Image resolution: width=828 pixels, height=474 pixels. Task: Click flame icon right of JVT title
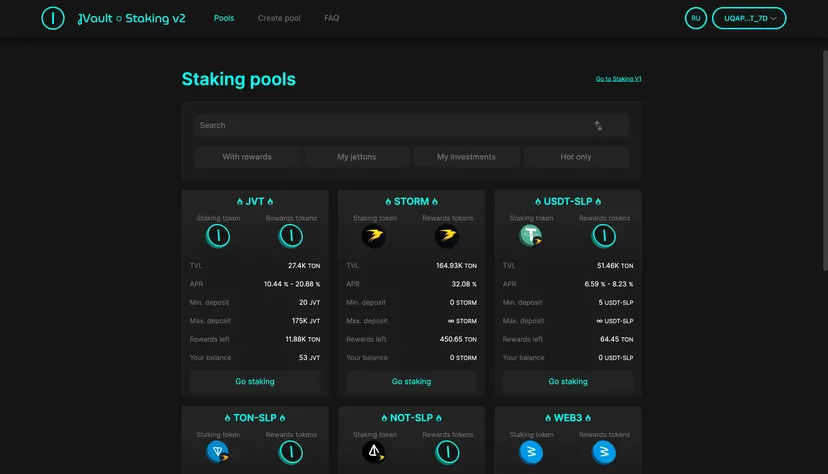[270, 202]
